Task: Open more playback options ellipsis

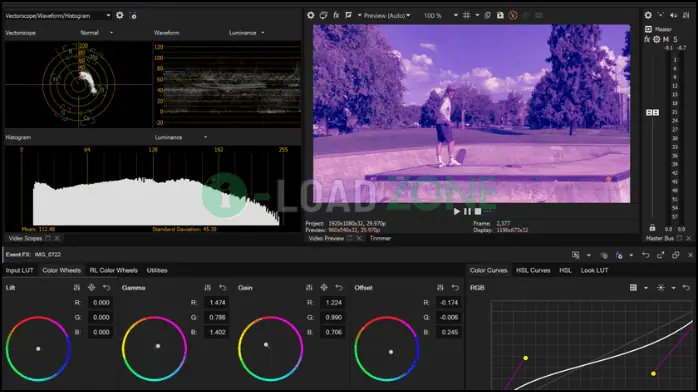Action: tap(487, 211)
